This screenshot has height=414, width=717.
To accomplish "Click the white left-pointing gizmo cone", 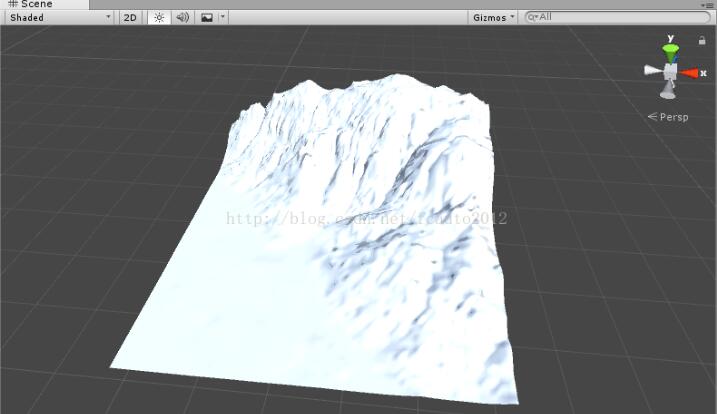I will (651, 70).
